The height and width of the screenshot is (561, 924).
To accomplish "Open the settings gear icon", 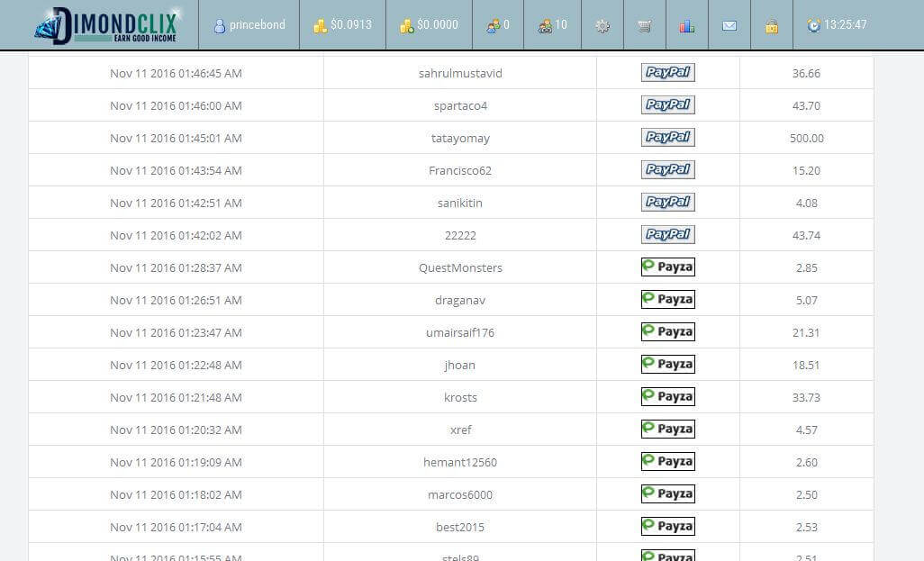I will point(602,26).
